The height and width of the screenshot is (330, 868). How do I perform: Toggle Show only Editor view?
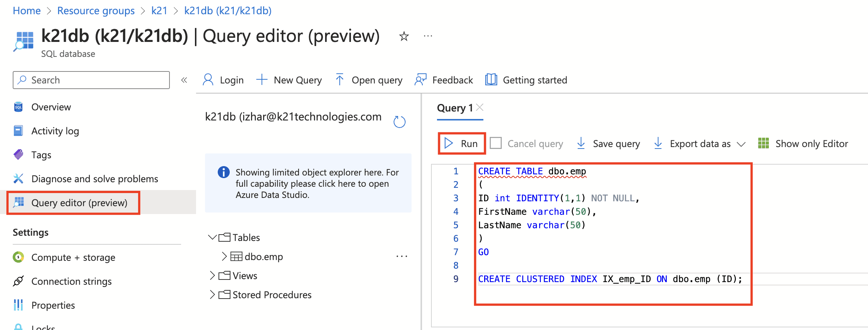coord(803,144)
